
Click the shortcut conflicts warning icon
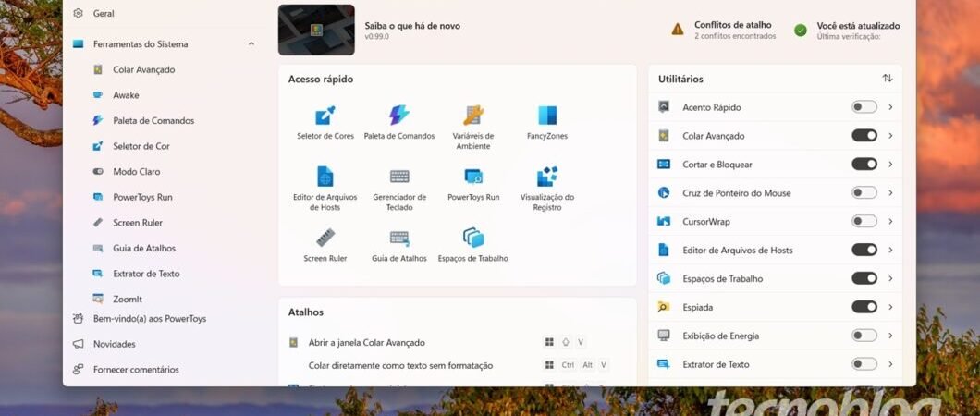(678, 30)
